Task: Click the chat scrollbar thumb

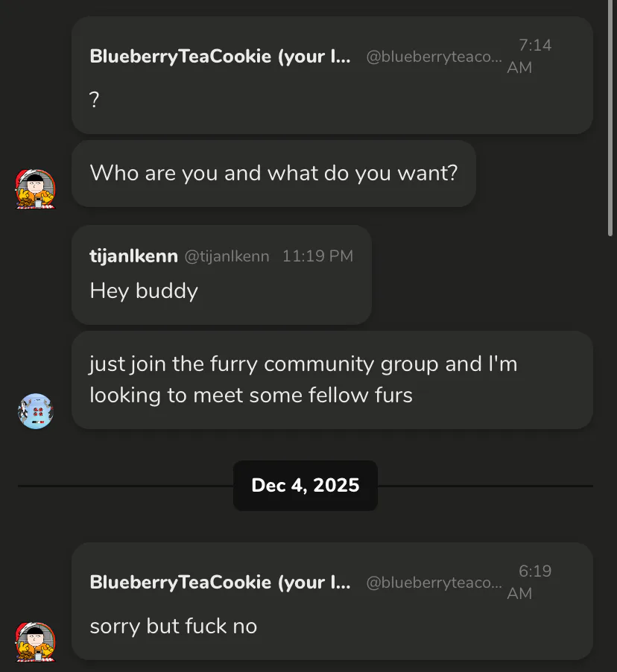Action: (x=611, y=119)
